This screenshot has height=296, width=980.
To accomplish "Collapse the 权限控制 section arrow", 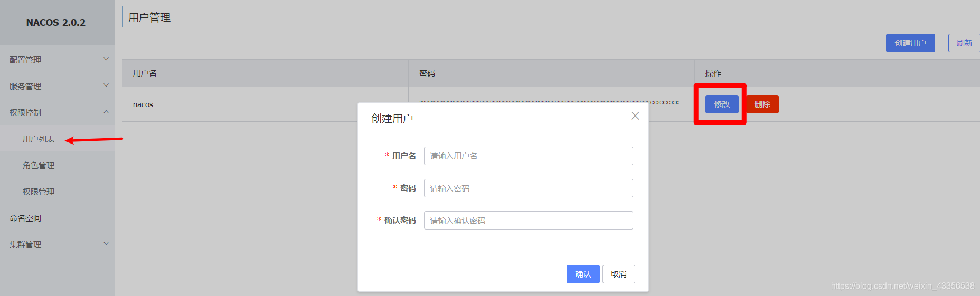I will pyautogui.click(x=106, y=112).
